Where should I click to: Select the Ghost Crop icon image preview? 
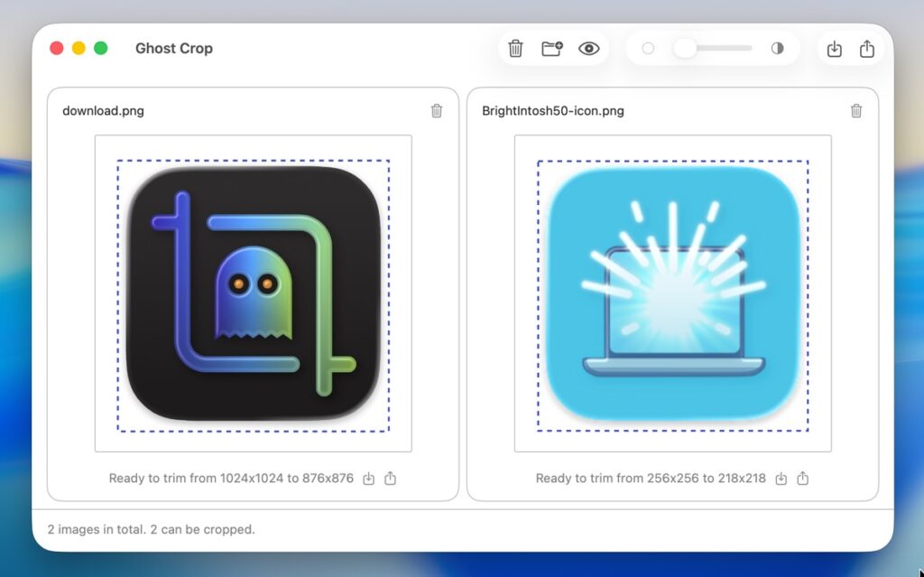[x=253, y=293]
